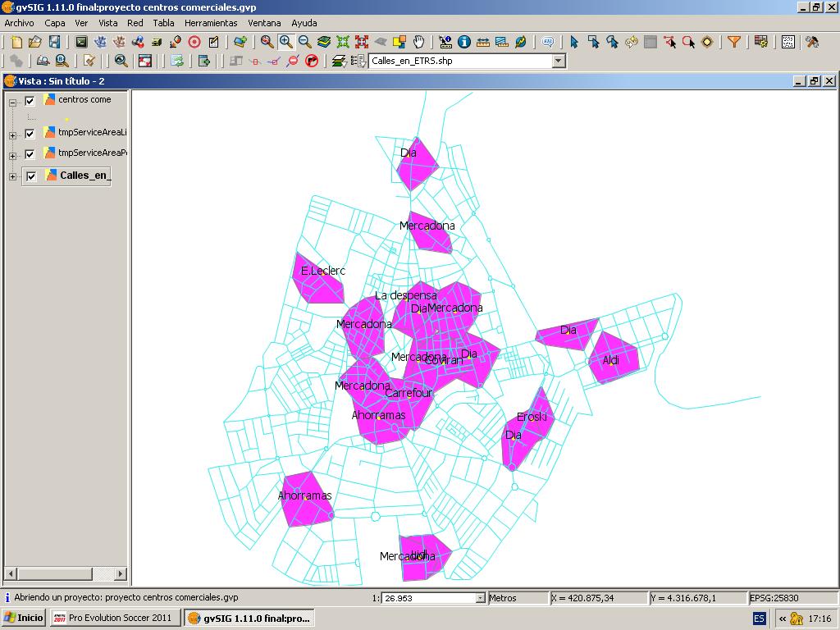Click the scale value input field
This screenshot has height=630, width=840.
pos(429,598)
